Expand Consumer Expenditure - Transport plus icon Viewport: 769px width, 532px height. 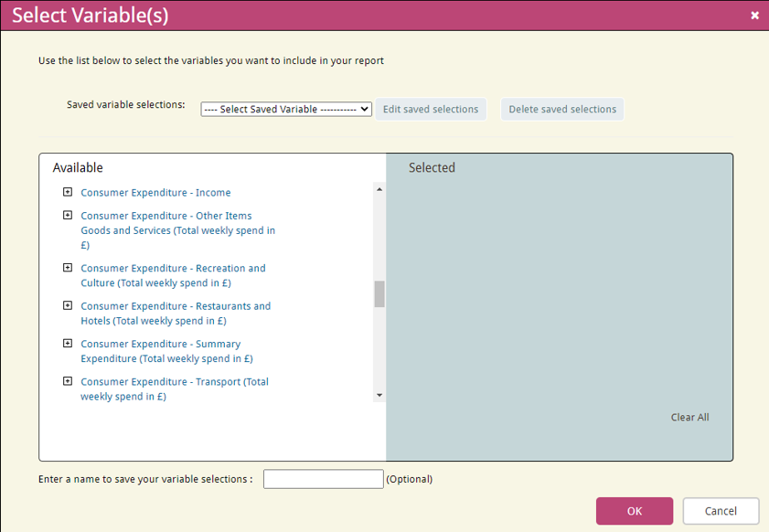[x=68, y=381]
